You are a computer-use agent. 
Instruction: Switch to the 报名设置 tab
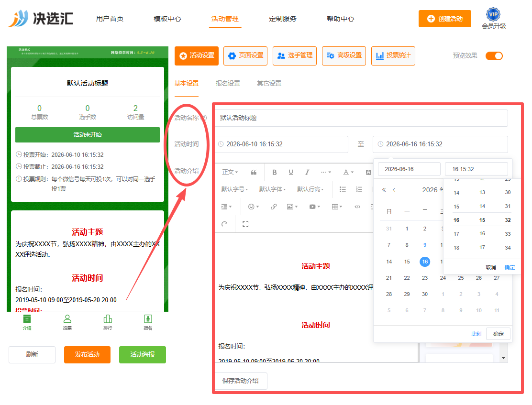[228, 84]
